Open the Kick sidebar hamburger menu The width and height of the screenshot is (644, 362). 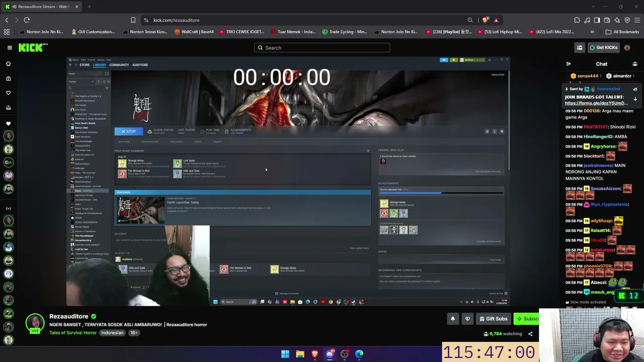[x=10, y=48]
